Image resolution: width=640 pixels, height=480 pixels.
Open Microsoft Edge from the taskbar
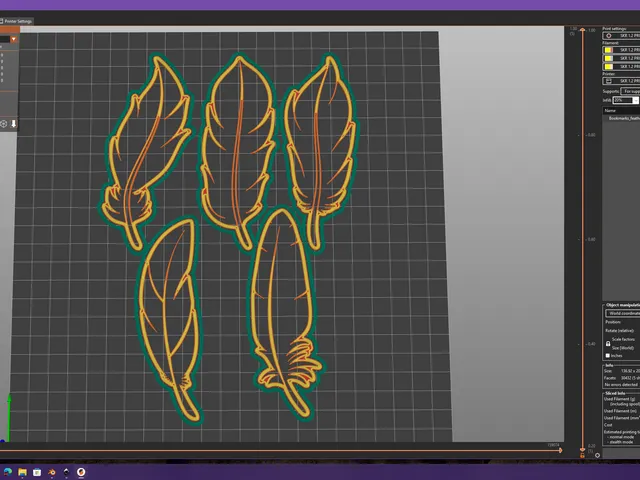point(7,472)
